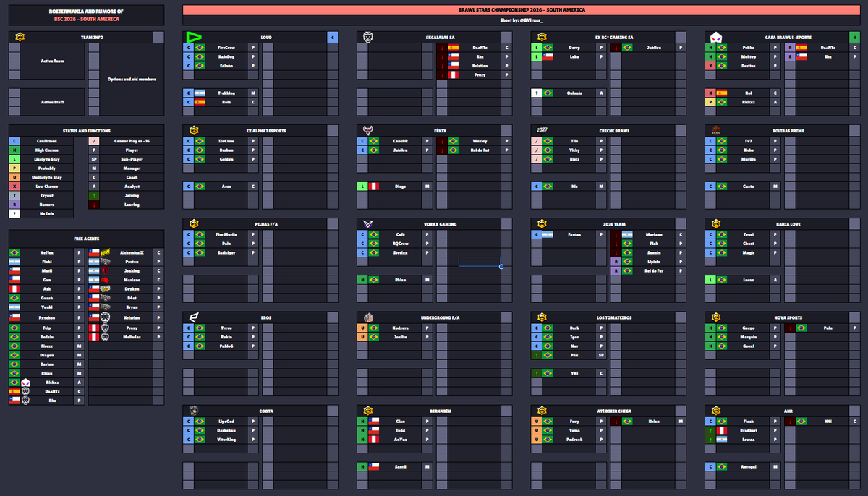This screenshot has width=868, height=496.
Task: Click the Brawl Stars Championship 2026 title banner
Action: (x=522, y=10)
